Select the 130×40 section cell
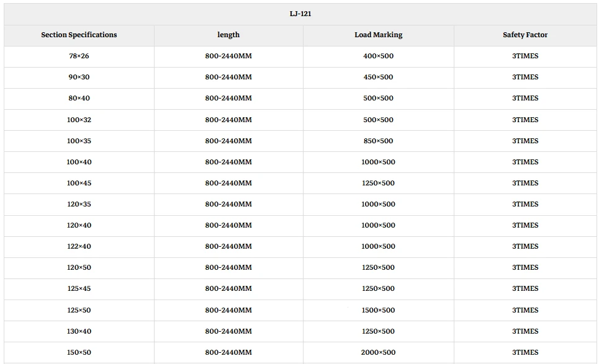The width and height of the screenshot is (599, 364). (79, 332)
